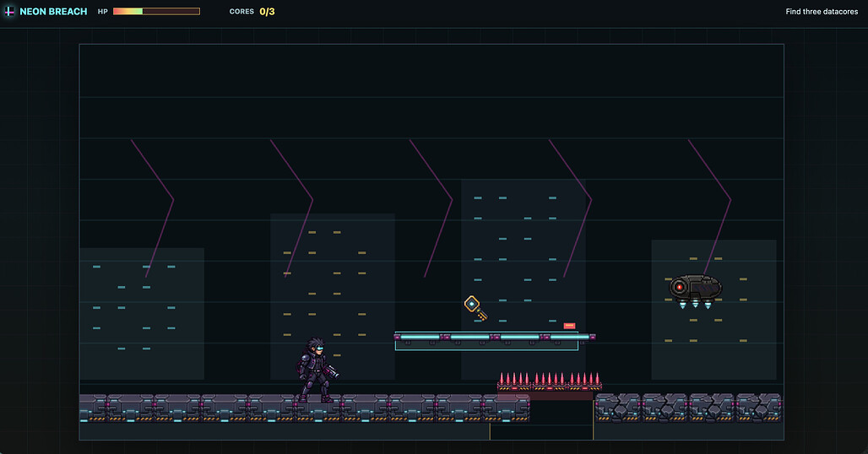Click the tall building behind the key

click(524, 279)
